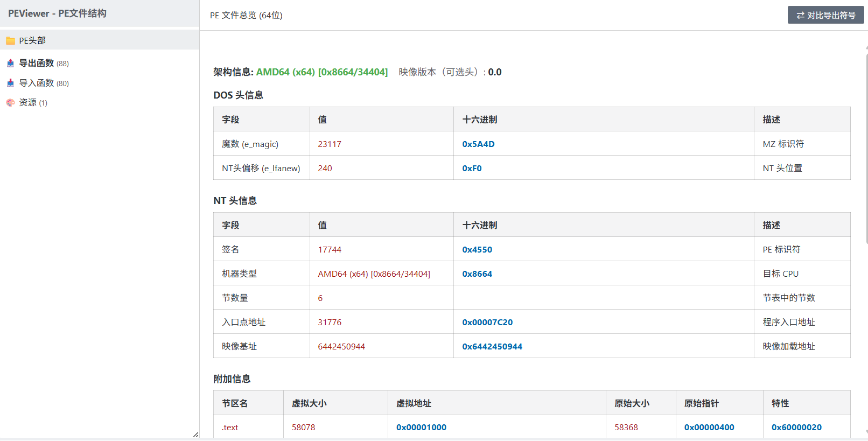The width and height of the screenshot is (868, 441).
Task: Click the red AMD64 machine type value
Action: tap(374, 274)
